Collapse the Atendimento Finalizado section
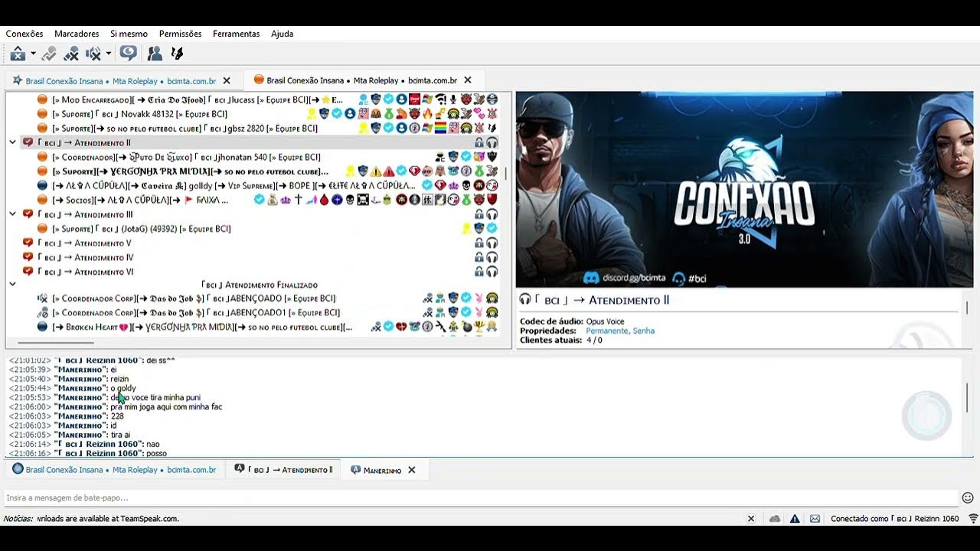 12,284
